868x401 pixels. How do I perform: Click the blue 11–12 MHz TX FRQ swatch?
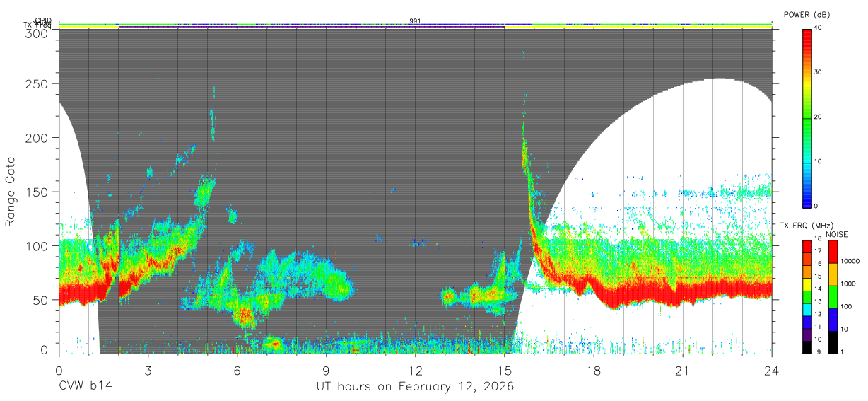tap(807, 322)
